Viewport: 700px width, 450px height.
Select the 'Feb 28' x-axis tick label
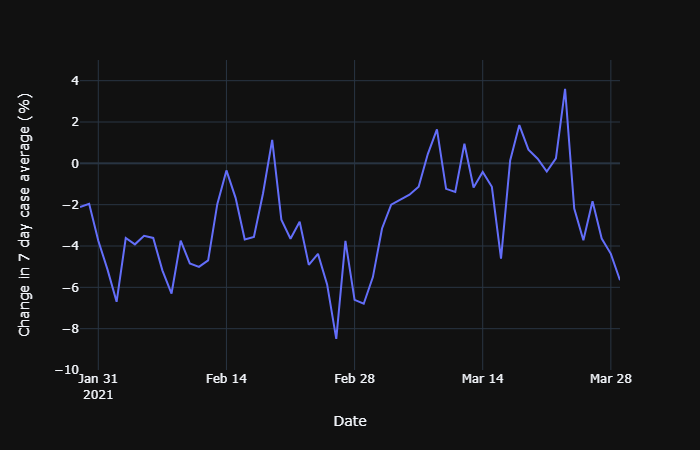354,379
